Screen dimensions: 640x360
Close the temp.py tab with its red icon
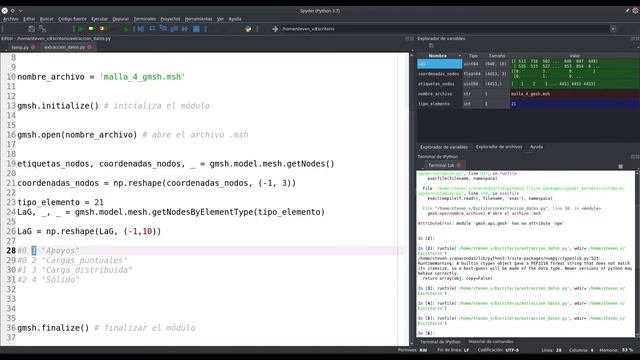33,47
